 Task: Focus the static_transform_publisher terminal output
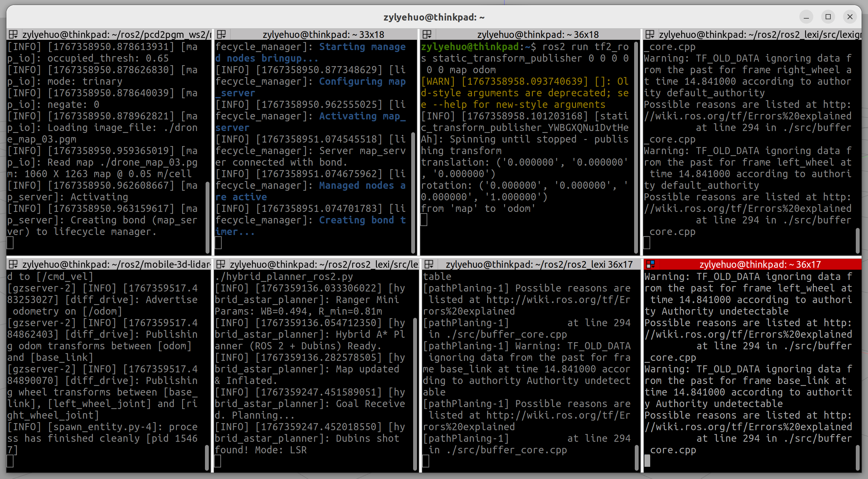point(526,152)
